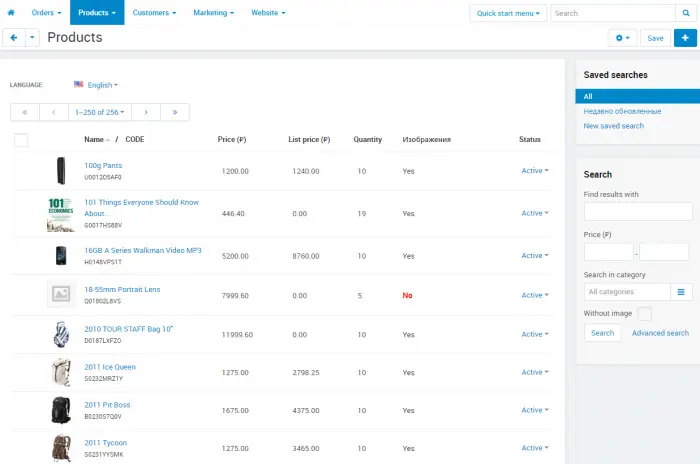
Task: Open the Customers menu
Action: click(154, 13)
